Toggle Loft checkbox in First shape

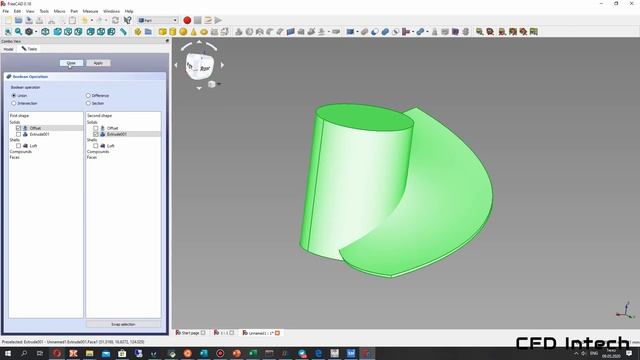[x=18, y=146]
